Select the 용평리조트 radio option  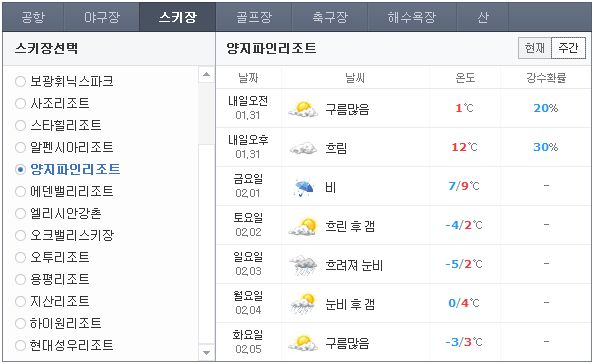[x=20, y=279]
